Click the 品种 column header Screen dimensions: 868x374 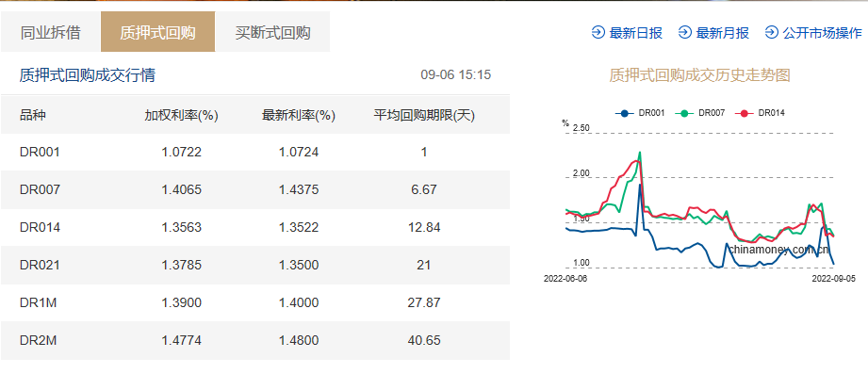[x=33, y=115]
